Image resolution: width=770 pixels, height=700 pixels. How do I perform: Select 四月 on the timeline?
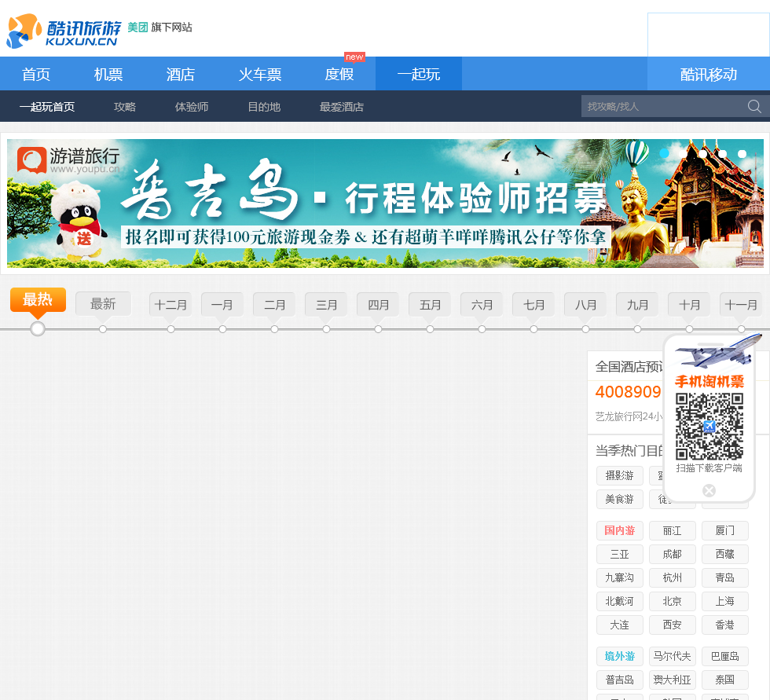[x=378, y=305]
